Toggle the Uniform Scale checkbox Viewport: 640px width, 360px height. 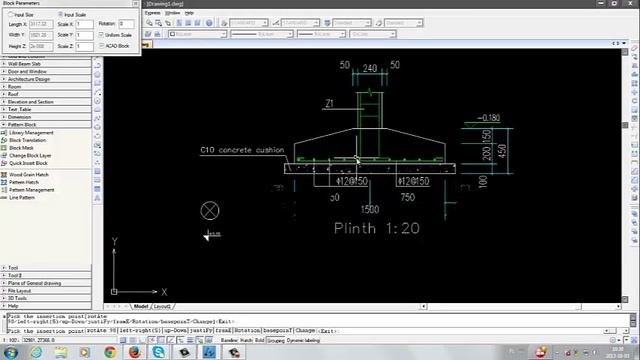pyautogui.click(x=101, y=35)
